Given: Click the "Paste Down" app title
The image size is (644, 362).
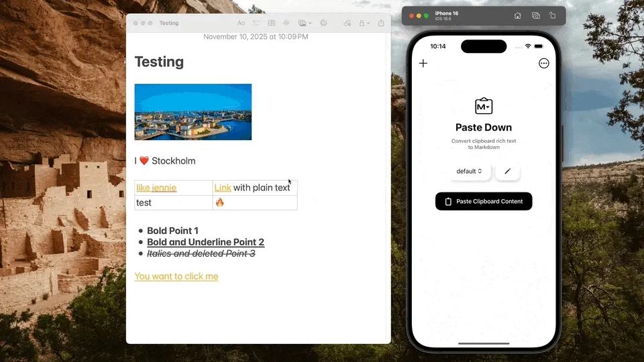Looking at the screenshot, I should click(484, 127).
